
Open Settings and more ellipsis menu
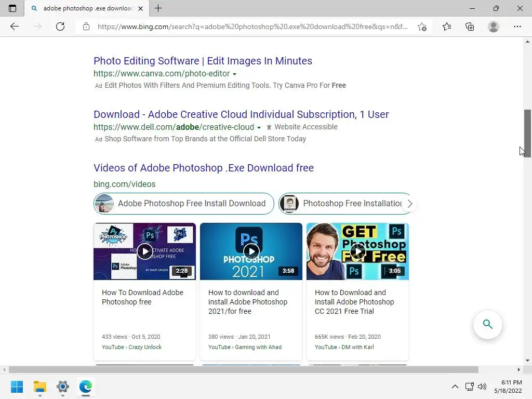click(517, 26)
